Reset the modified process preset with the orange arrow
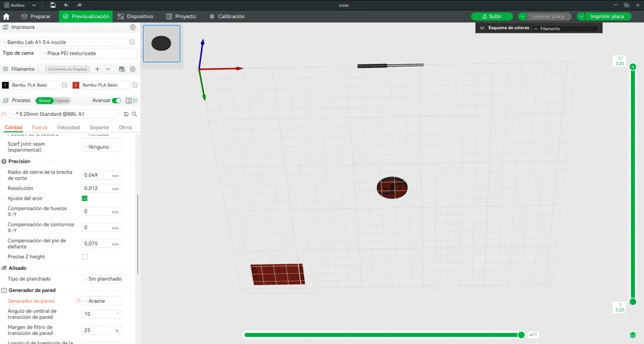 pos(4,114)
